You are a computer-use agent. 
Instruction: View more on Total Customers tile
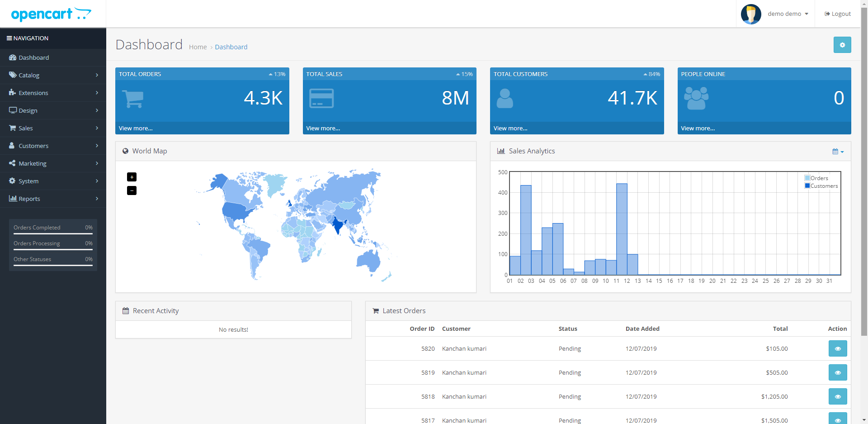pyautogui.click(x=510, y=129)
